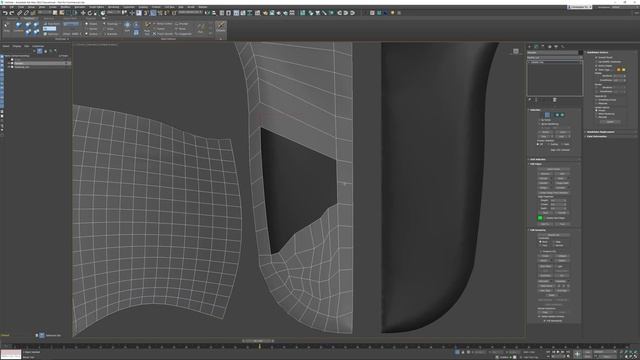Screen dimensions: 640x360
Task: Click the Redo arrow in main toolbar
Action: (12, 13)
